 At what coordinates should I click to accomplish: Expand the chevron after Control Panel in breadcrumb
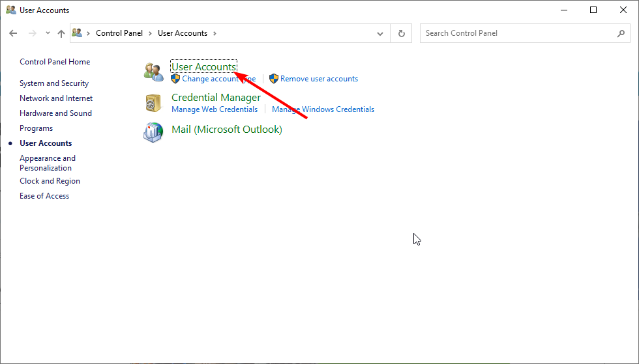151,33
